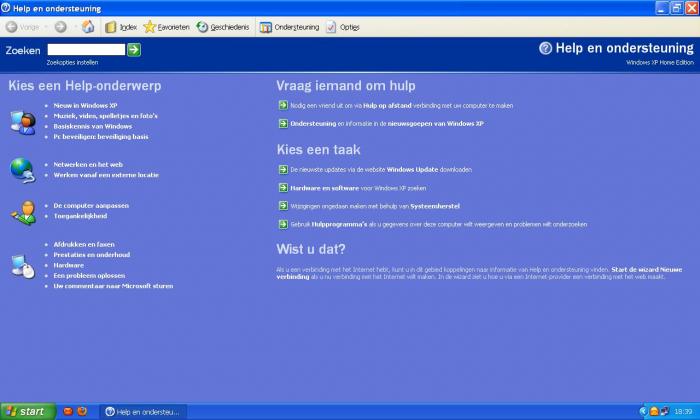Restore down the help window
This screenshot has width=700, height=420.
point(677,8)
